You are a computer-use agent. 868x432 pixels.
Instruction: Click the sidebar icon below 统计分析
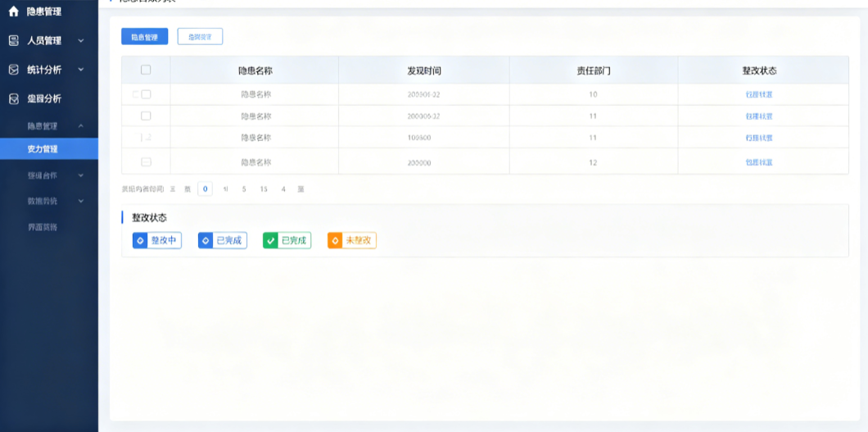(14, 98)
